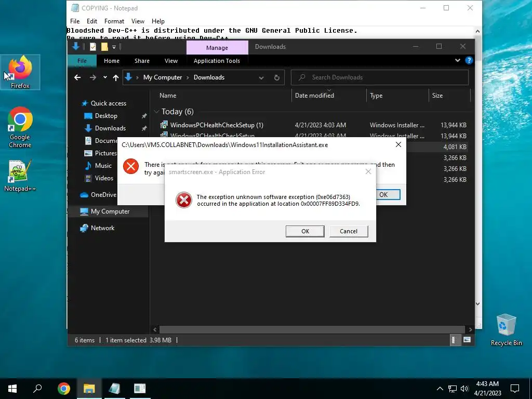Select file WindowsPCHealthCheckSetup (1)
The image size is (532, 399).
(217, 125)
